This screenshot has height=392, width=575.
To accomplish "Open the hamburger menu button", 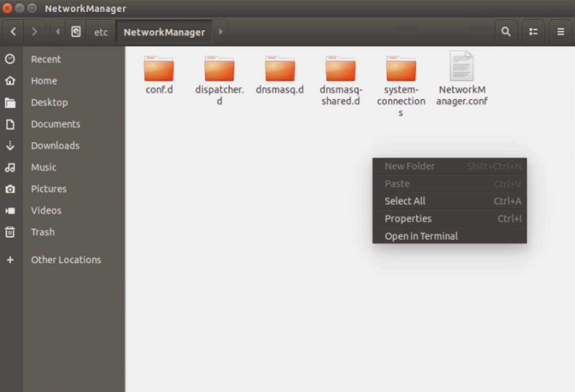I will (x=561, y=32).
